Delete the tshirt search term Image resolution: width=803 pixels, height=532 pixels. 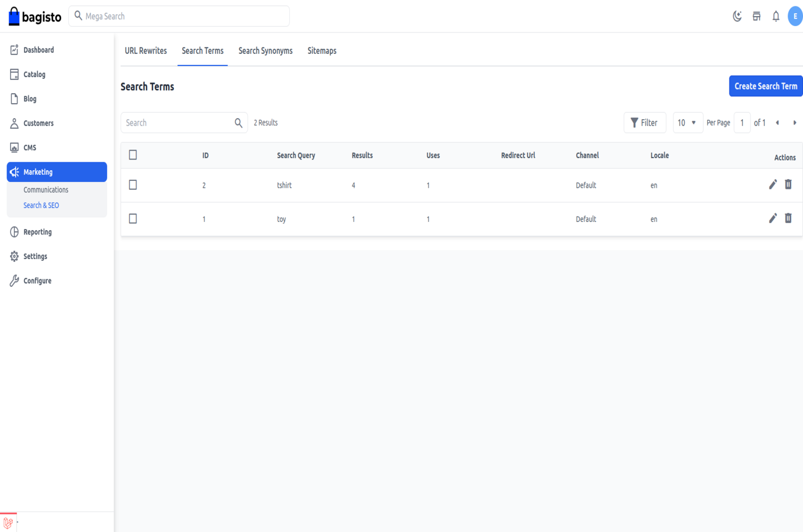788,185
